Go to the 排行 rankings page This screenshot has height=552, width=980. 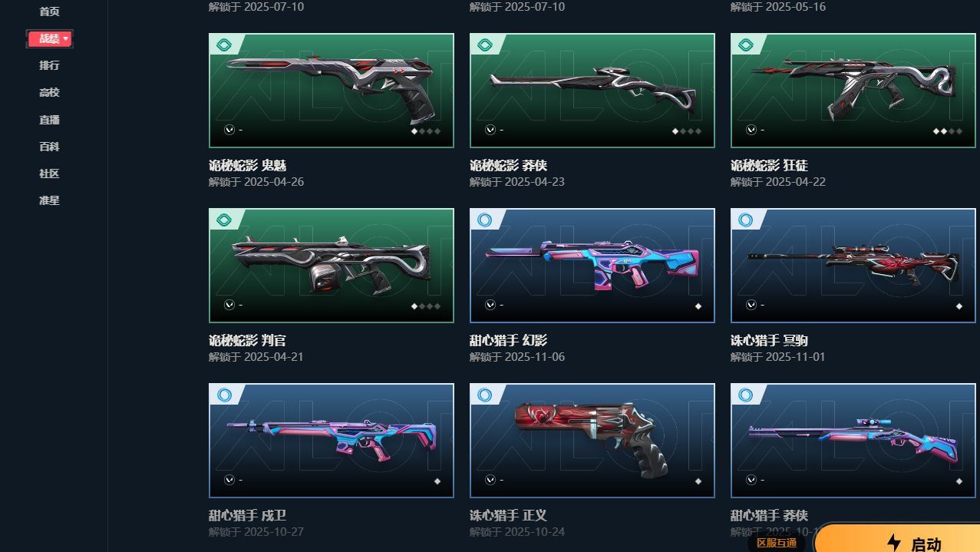coord(49,65)
